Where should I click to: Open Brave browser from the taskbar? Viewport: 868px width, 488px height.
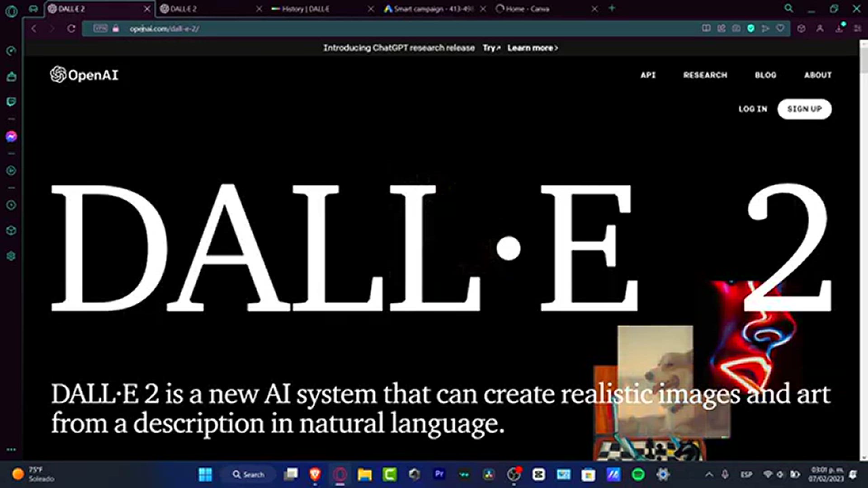315,474
